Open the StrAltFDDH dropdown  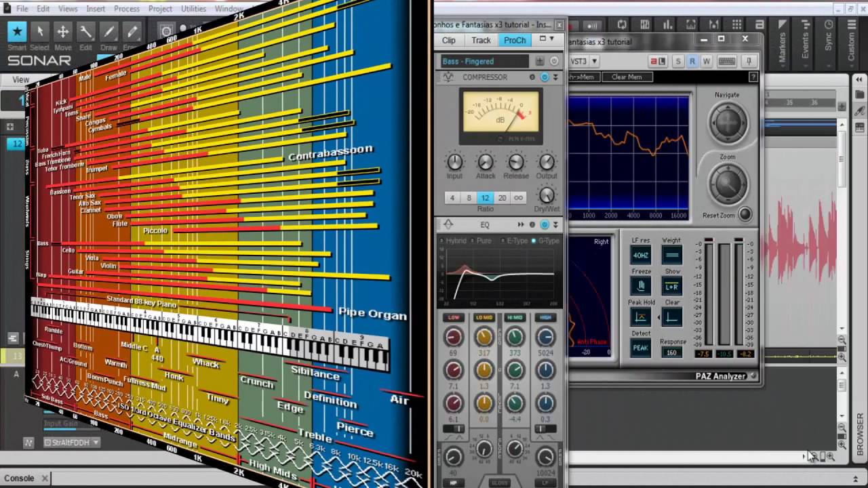tap(72, 443)
